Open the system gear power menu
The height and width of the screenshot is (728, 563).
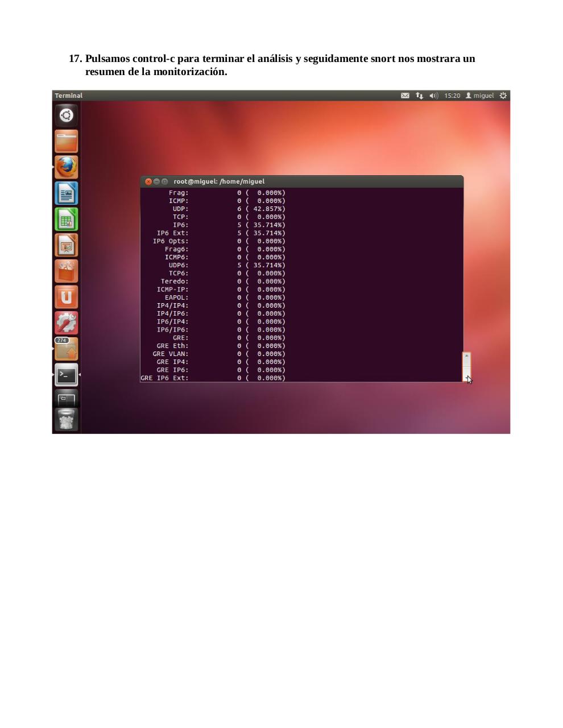pos(503,96)
